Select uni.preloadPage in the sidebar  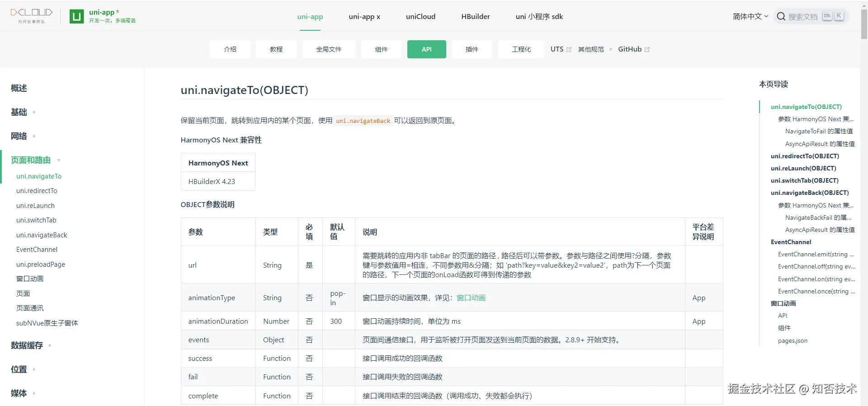pos(41,264)
